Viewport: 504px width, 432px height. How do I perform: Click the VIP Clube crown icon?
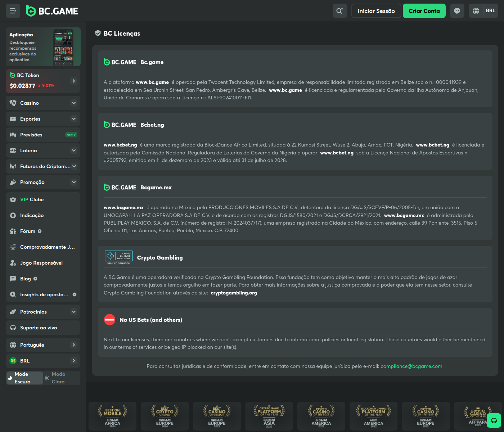[x=13, y=199]
